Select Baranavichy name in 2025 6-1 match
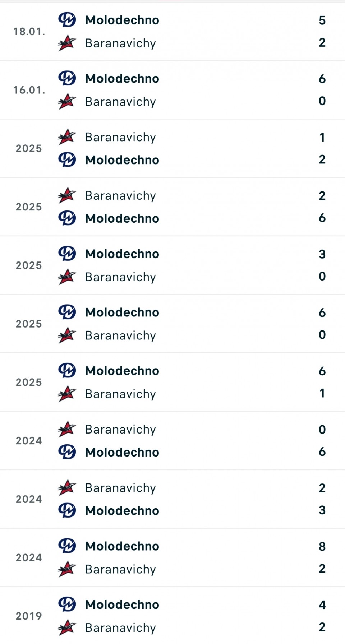The width and height of the screenshot is (345, 644). click(x=120, y=394)
